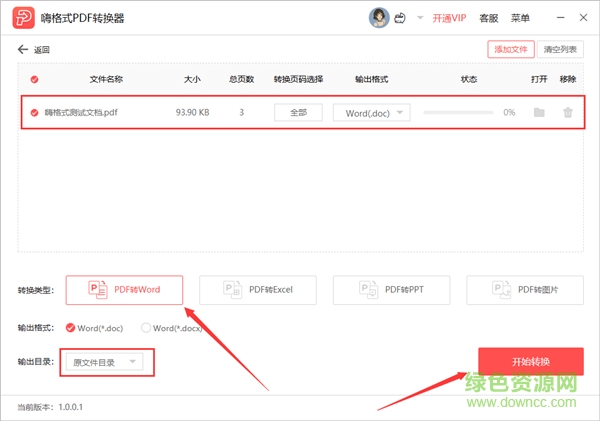Open the Word(.doc) output format dropdown

[x=372, y=113]
